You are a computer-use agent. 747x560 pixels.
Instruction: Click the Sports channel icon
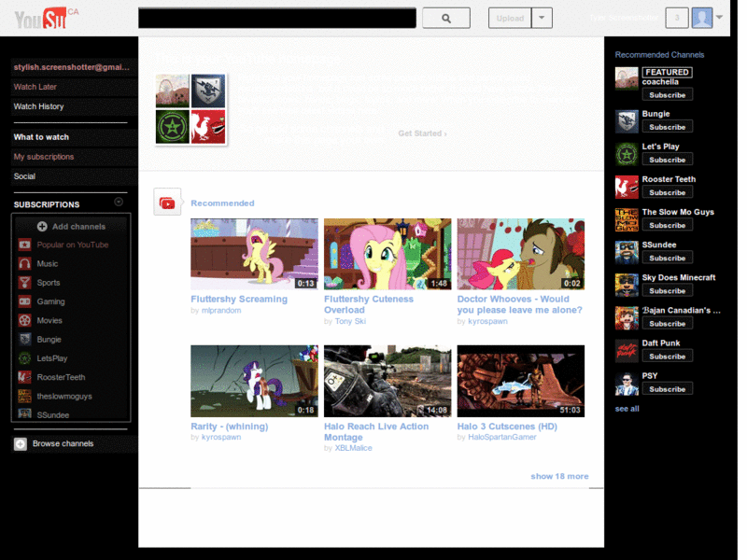[x=25, y=283]
